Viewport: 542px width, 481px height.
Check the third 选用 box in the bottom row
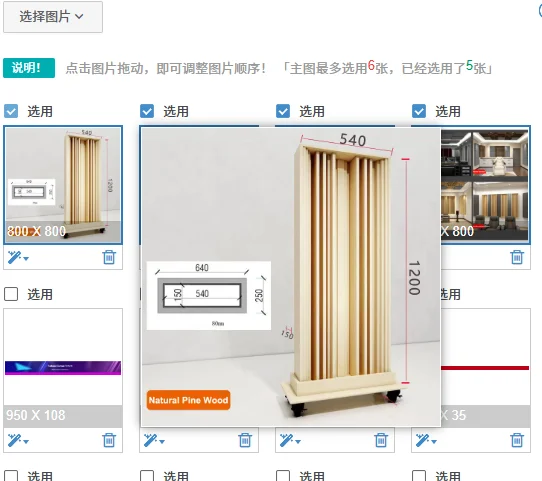point(283,475)
